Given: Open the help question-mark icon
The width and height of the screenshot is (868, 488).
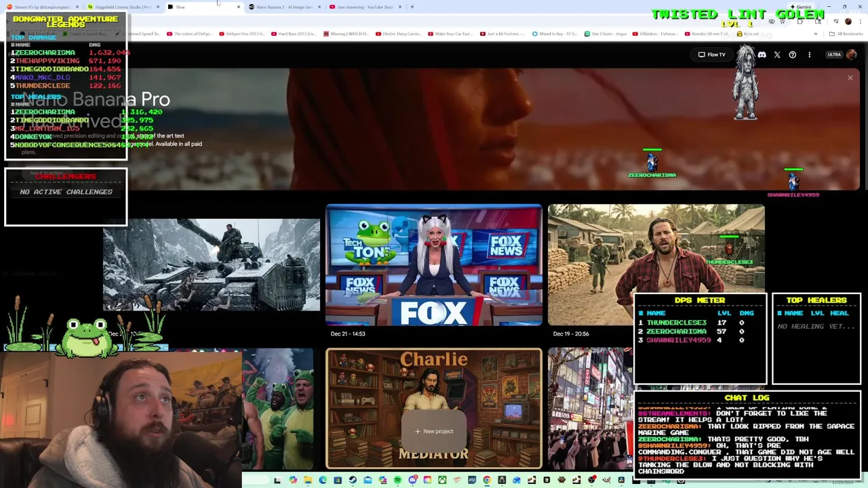Looking at the screenshot, I should [x=792, y=54].
